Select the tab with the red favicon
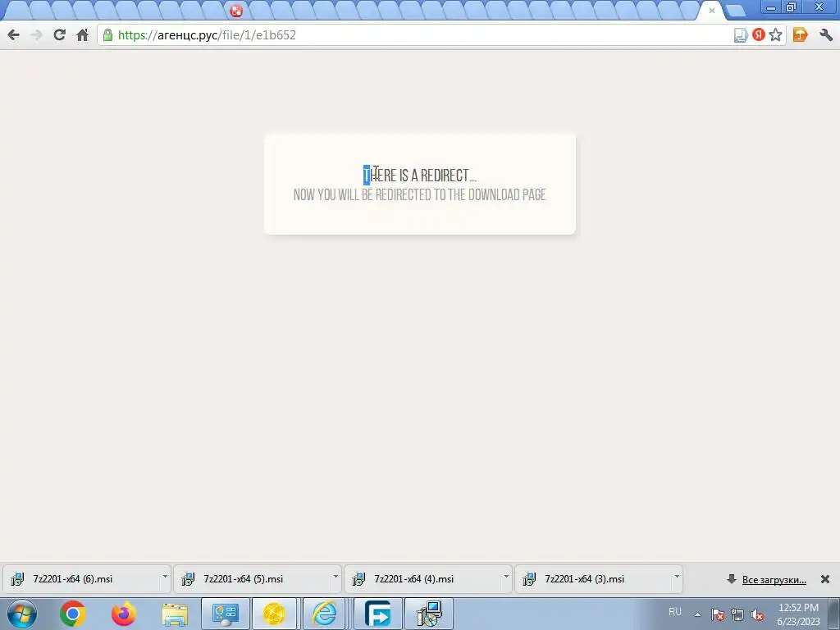This screenshot has height=630, width=840. click(x=235, y=11)
